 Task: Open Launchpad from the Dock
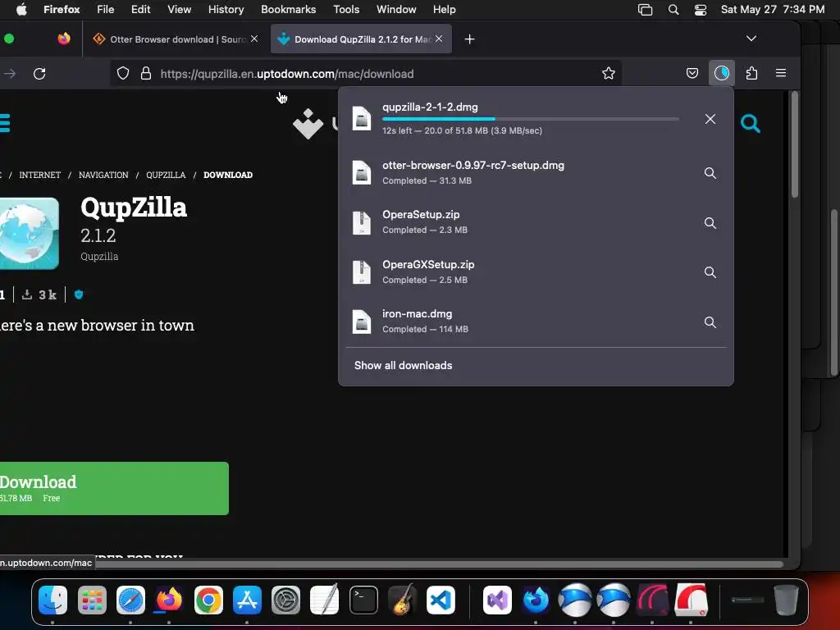point(92,600)
